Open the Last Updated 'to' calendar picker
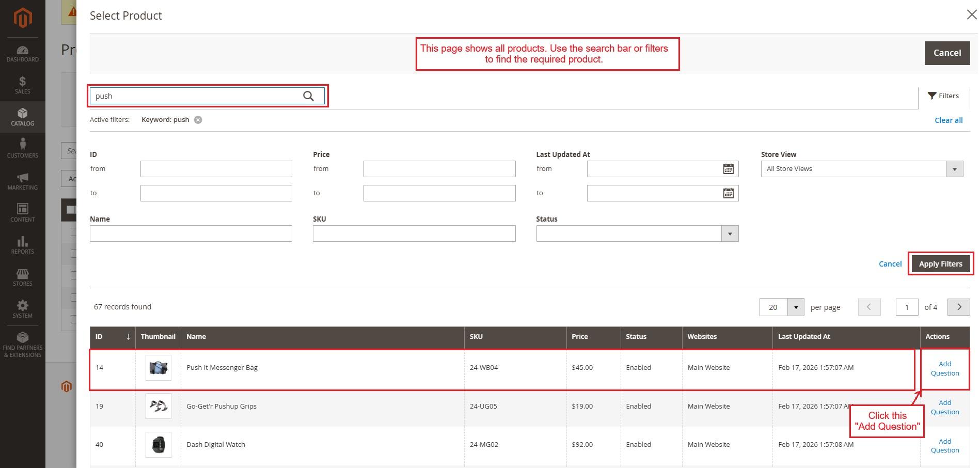 pos(728,193)
